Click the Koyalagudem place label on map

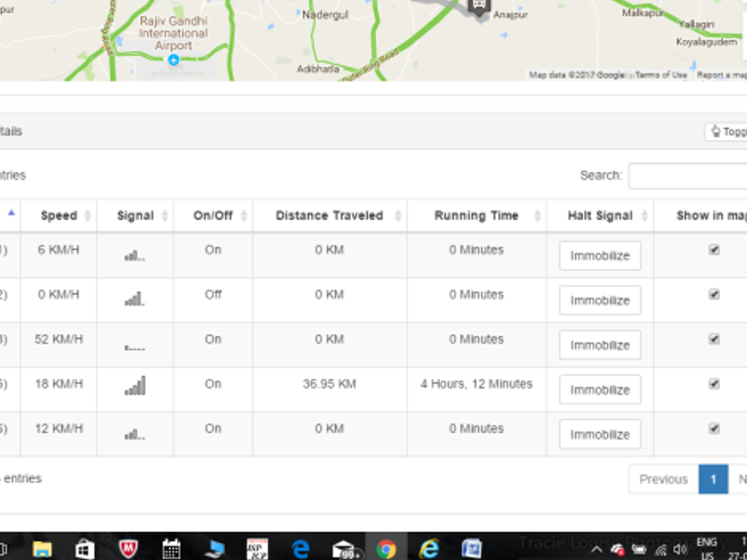pyautogui.click(x=707, y=42)
